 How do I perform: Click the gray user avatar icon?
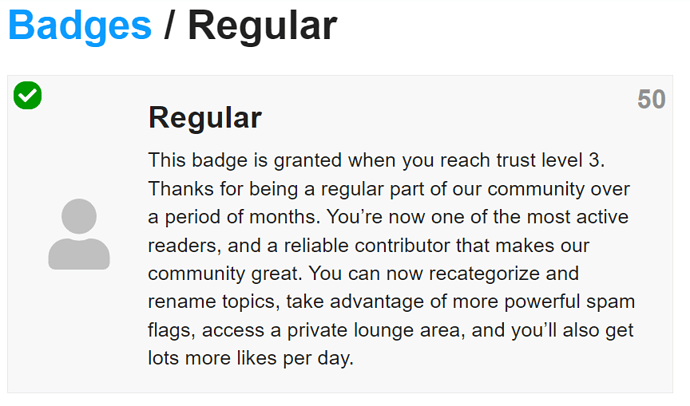coord(79,234)
